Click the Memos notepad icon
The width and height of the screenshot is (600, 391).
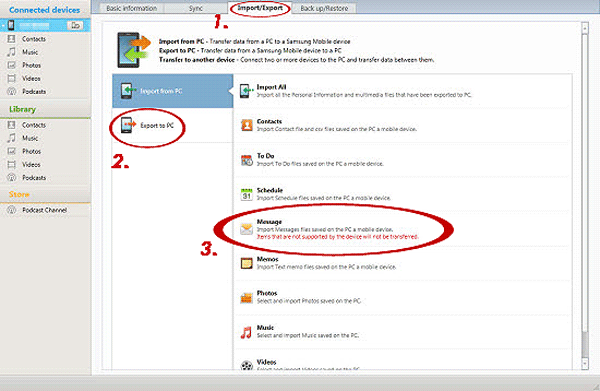tap(247, 263)
